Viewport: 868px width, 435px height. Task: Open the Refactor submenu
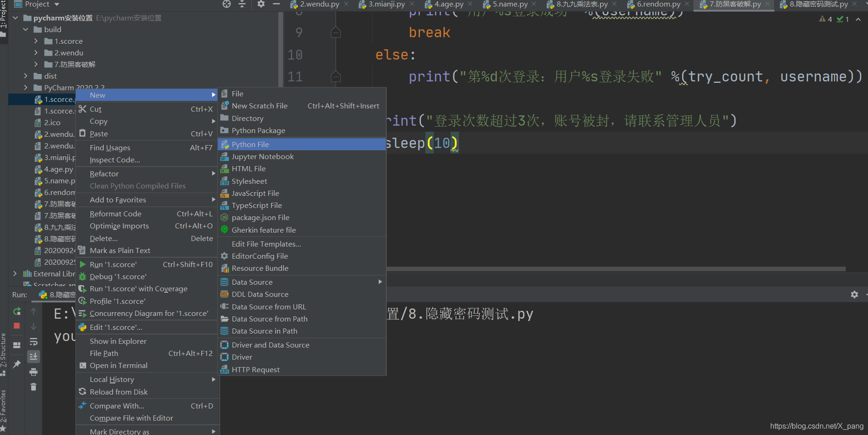pos(147,174)
